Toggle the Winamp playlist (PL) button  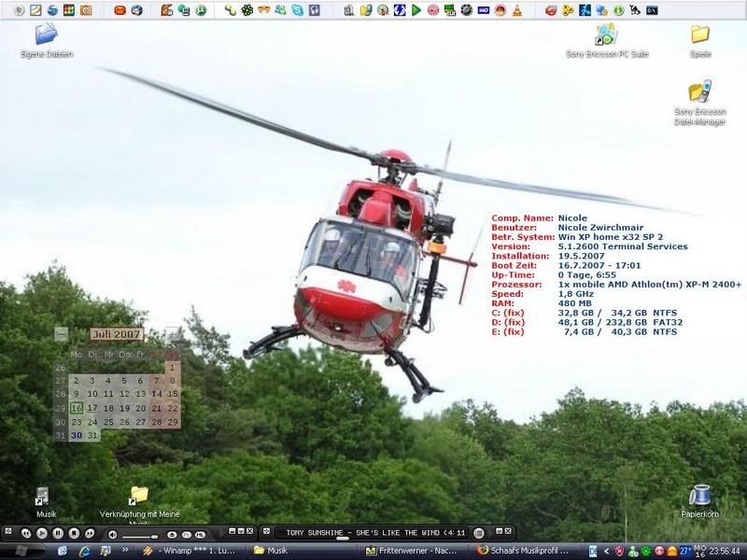tap(186, 534)
